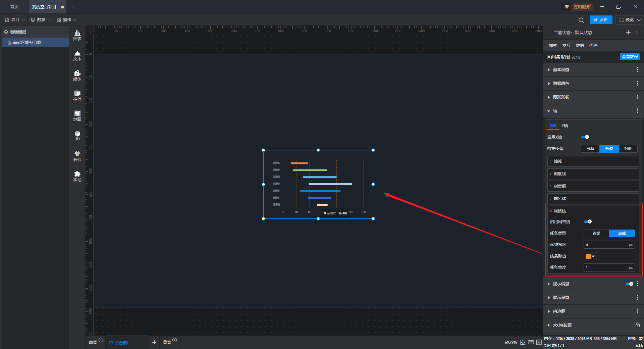
Task: Click the 发布 publish button
Action: point(601,20)
